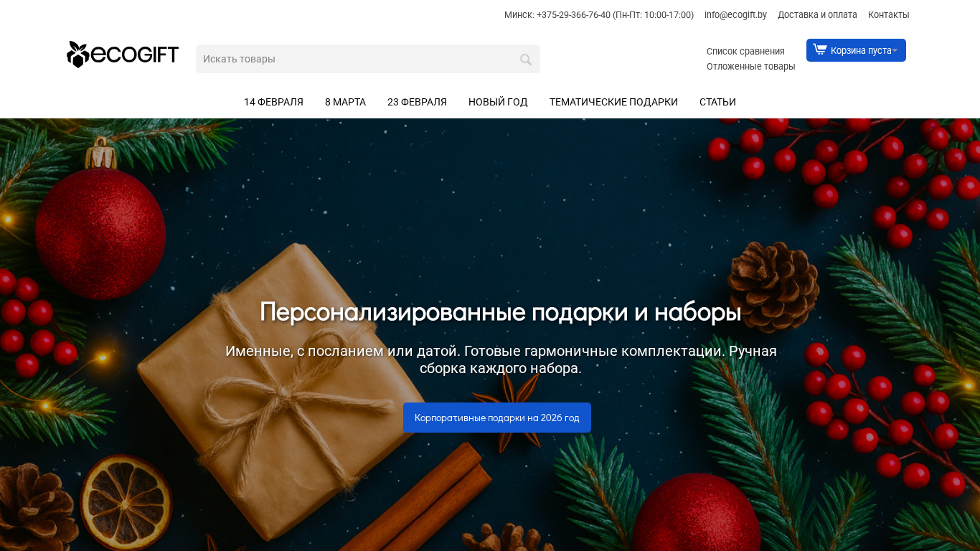Visit the СТАТЬИ page
The image size is (980, 551).
(717, 102)
